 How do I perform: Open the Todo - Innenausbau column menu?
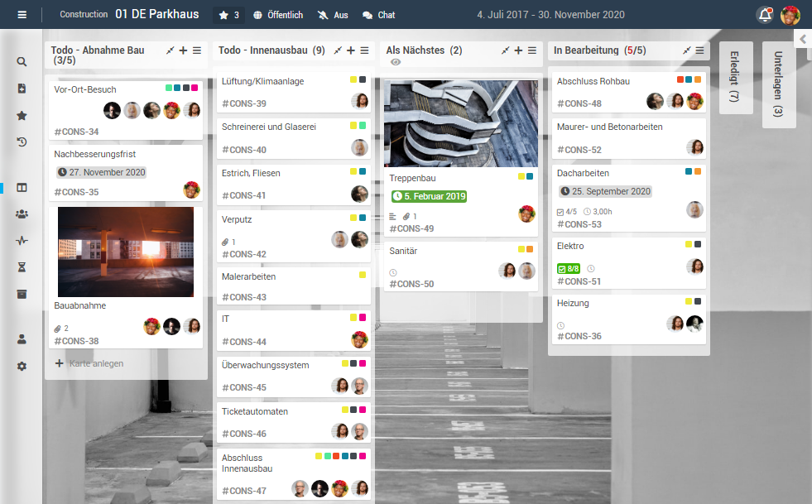click(x=365, y=50)
